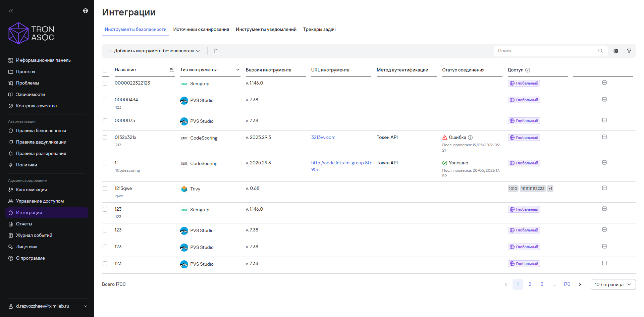Go to next page arrow
The height and width of the screenshot is (317, 644).
coord(580,284)
